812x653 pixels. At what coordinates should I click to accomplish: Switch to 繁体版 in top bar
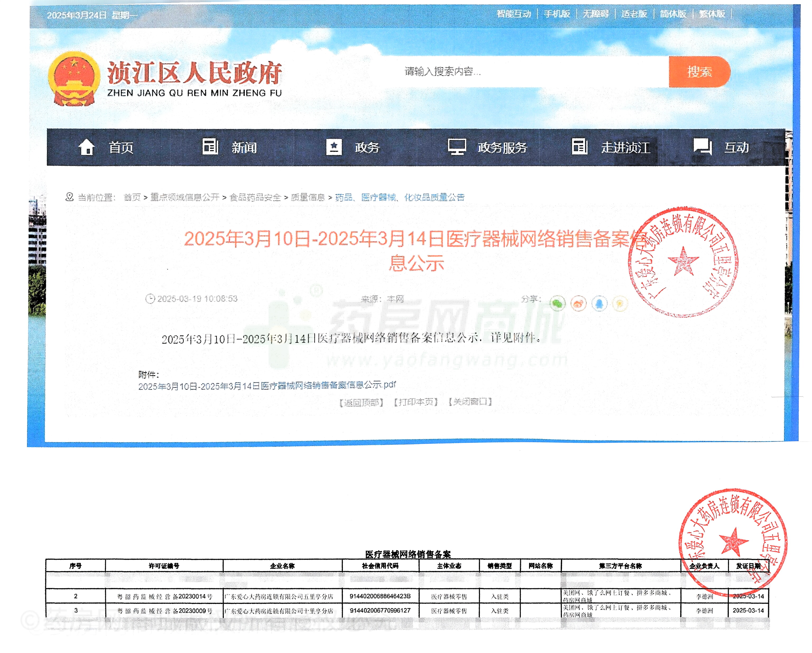point(712,14)
